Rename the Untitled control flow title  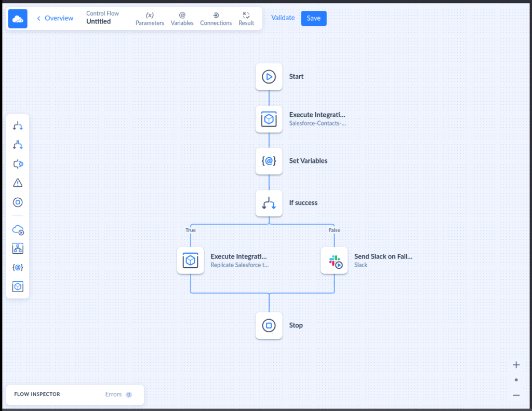click(x=98, y=21)
